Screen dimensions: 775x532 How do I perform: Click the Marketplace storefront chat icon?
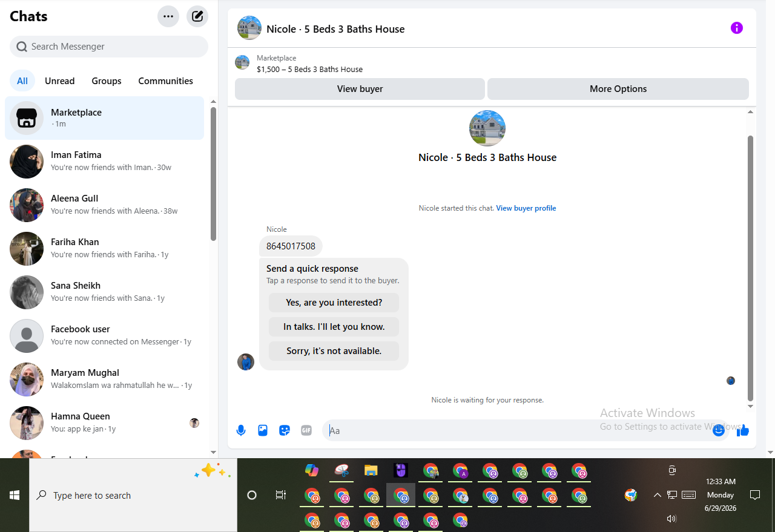point(27,118)
